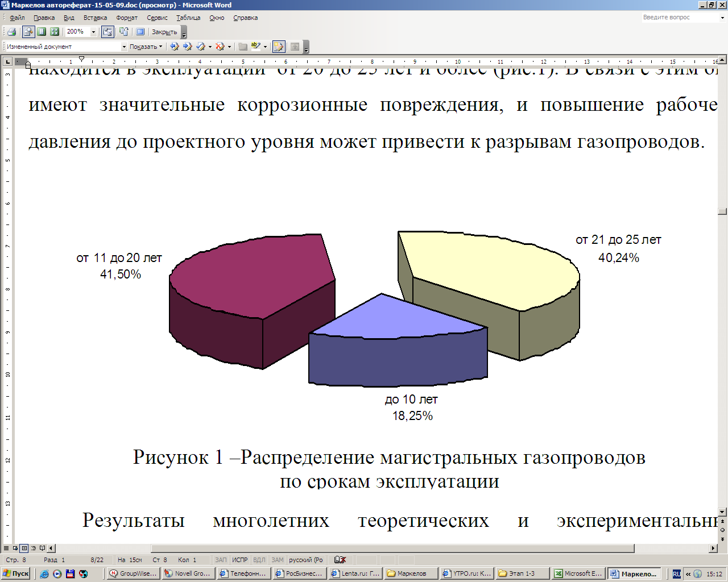Toggle ВДЛ extend selection indicator

tap(259, 560)
